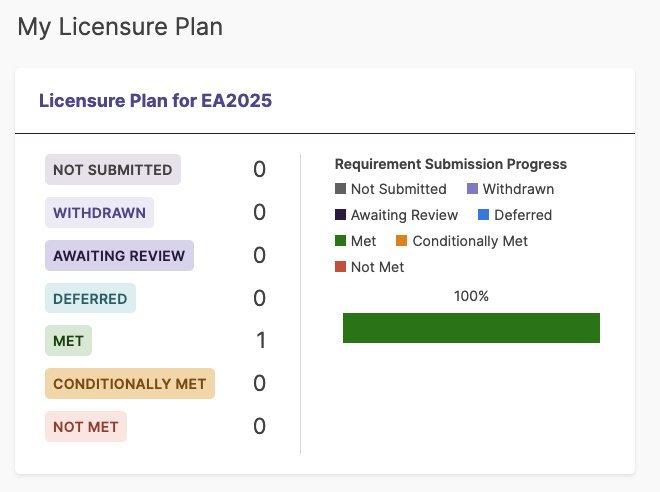The width and height of the screenshot is (660, 492).
Task: Click the red Not Met legend swatch
Action: 341,267
